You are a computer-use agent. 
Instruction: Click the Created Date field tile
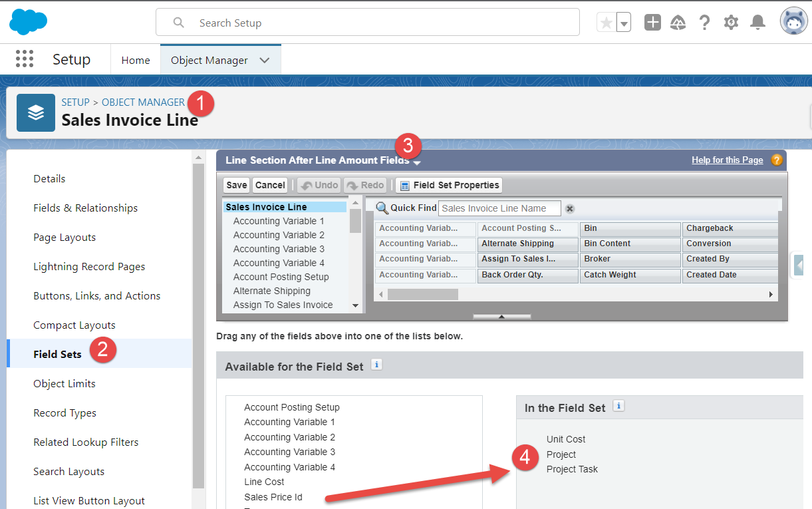click(x=730, y=275)
